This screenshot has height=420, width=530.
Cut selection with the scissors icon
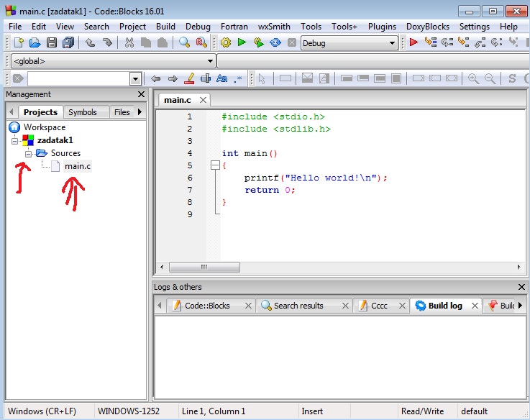pyautogui.click(x=129, y=42)
